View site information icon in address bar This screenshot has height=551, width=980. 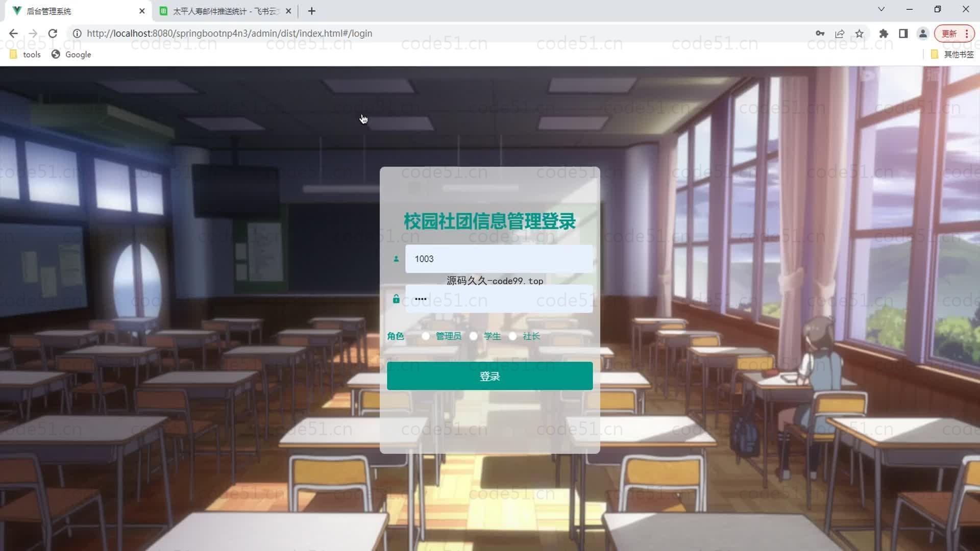[77, 34]
